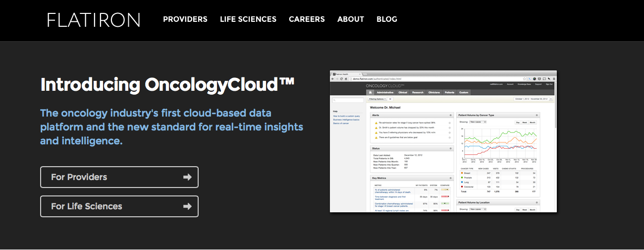This screenshot has height=250, width=644.
Task: Click the dashboard screenshot's sidebar search field
Action: pyautogui.click(x=348, y=100)
